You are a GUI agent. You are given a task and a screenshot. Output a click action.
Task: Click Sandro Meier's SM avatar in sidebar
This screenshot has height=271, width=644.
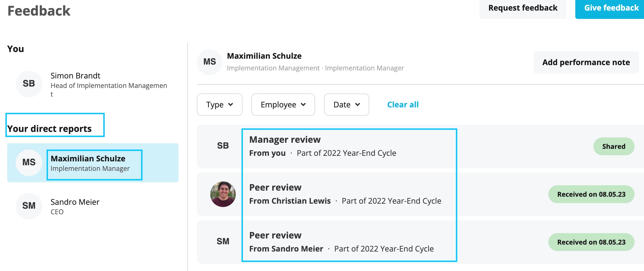click(x=29, y=206)
